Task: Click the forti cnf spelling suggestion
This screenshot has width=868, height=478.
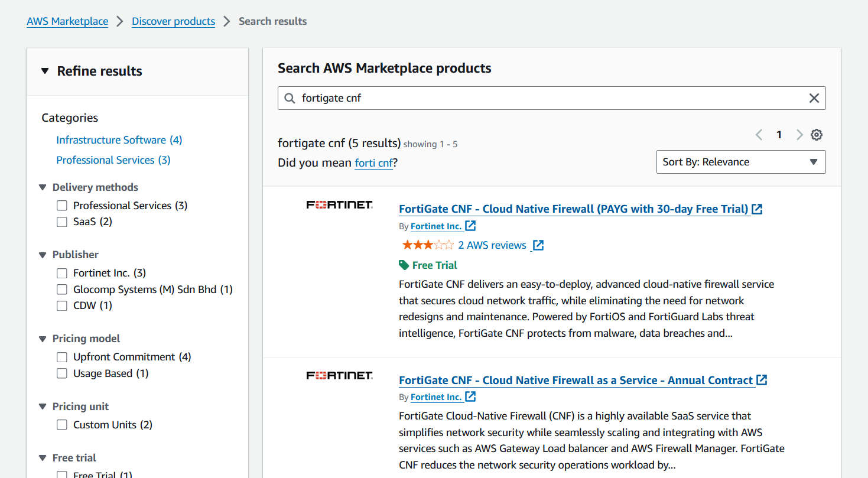Action: (x=373, y=162)
